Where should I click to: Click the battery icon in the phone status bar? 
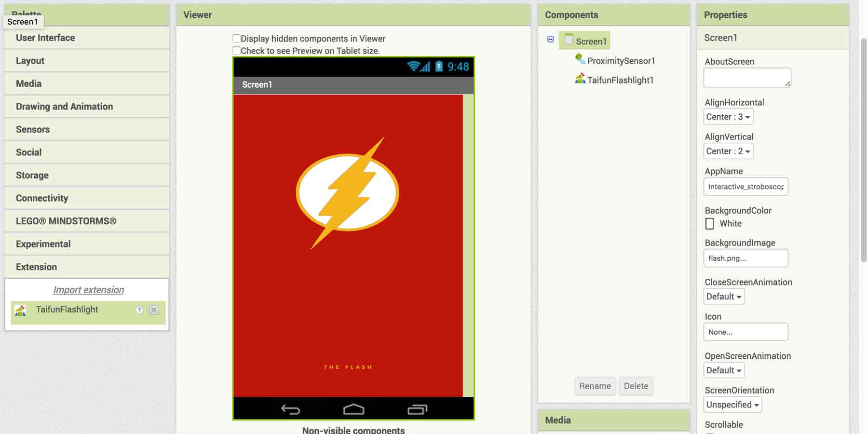(x=439, y=66)
